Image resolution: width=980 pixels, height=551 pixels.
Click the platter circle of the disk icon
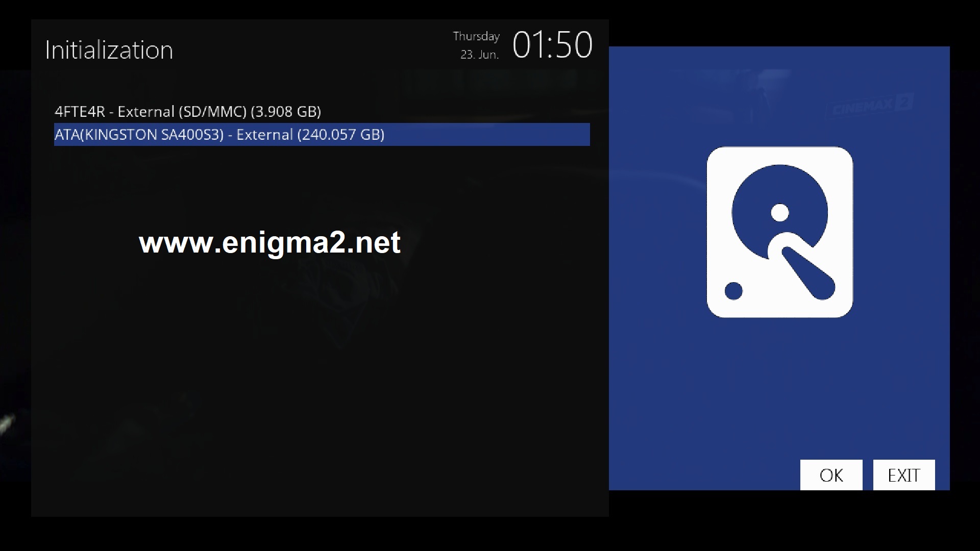(779, 212)
